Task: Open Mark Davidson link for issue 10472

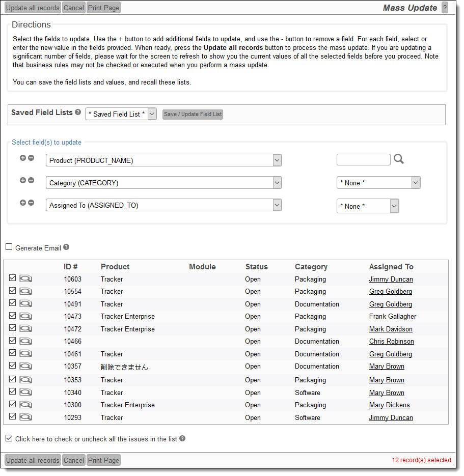Action: tap(391, 329)
